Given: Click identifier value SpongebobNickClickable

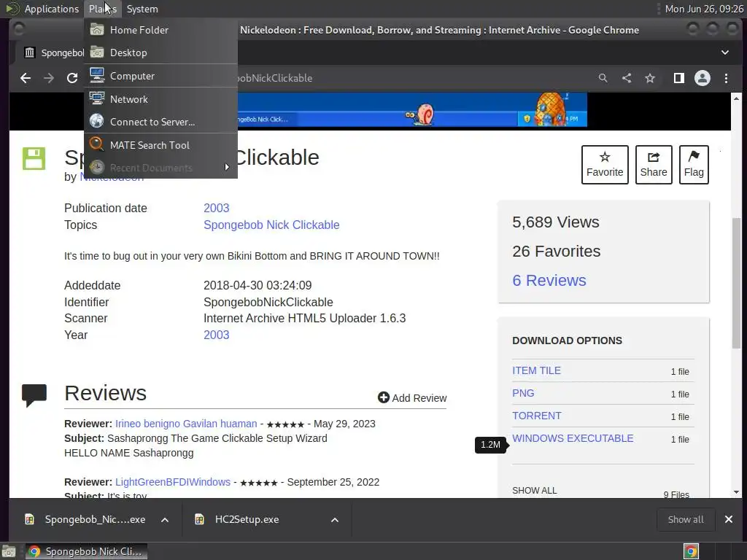Looking at the screenshot, I should [x=268, y=302].
